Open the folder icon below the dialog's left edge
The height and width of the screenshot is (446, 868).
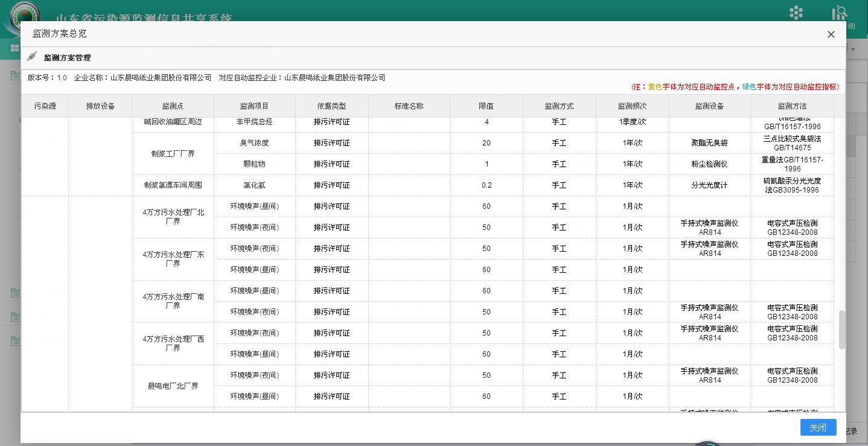(x=14, y=293)
